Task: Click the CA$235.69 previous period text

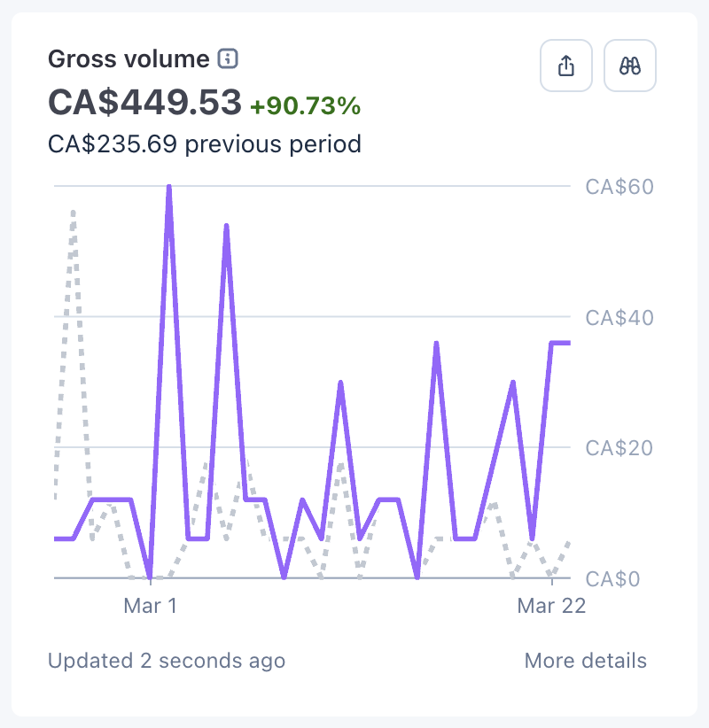Action: 205,143
